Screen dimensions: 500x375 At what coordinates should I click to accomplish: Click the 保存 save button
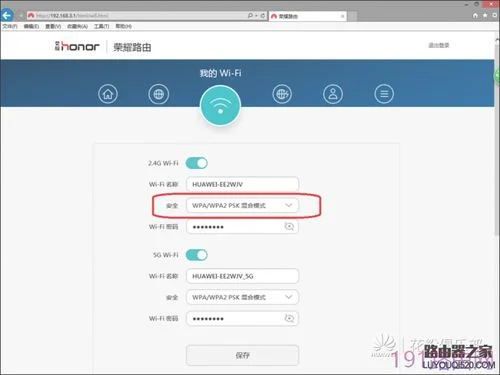242,355
